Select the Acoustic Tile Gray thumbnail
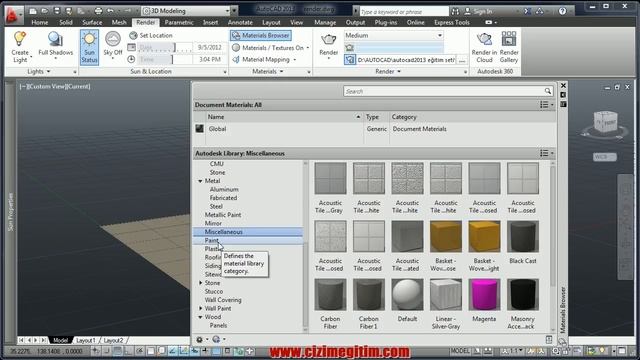Viewport: 640px width, 360px height. click(330, 178)
